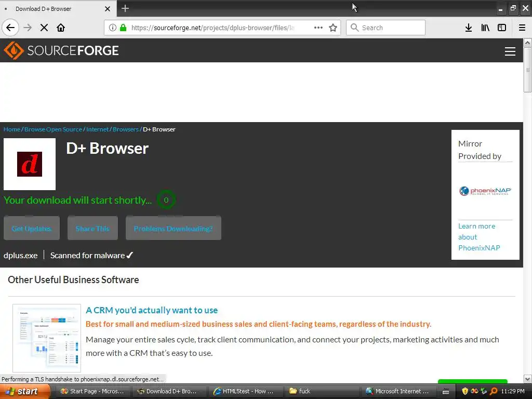532x399 pixels.
Task: Switch to Download D+ Browser taskbar item
Action: 168,391
